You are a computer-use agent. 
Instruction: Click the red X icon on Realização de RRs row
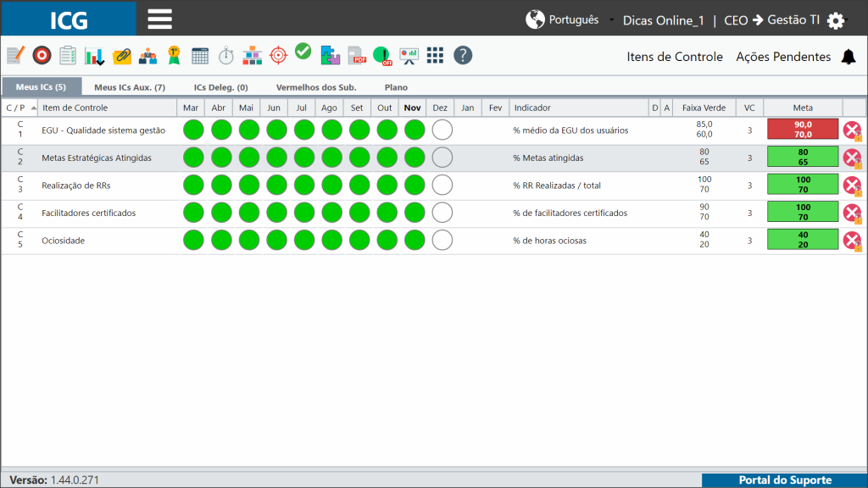852,186
